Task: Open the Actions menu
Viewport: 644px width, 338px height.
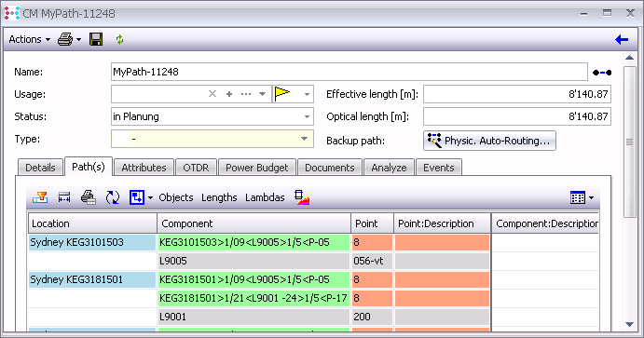Action: coord(29,39)
